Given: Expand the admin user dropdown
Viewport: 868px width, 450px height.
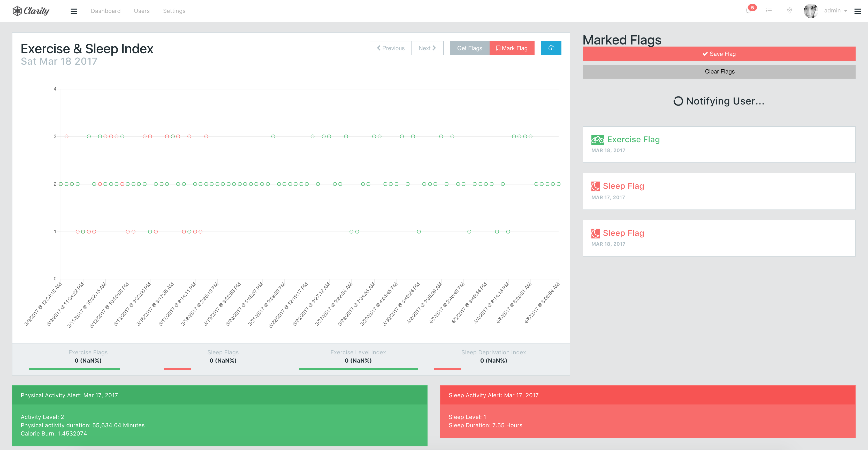Looking at the screenshot, I should click(x=835, y=11).
